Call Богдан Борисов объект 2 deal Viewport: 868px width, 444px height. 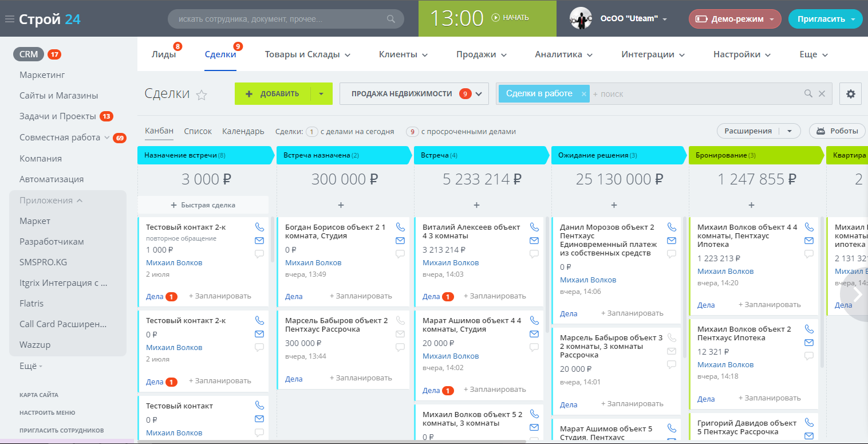point(400,227)
